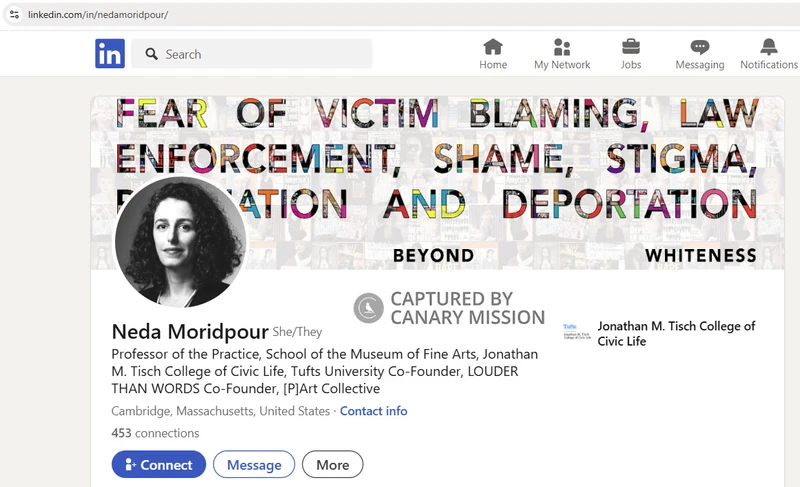Click the browser site info icon
The image size is (800, 487).
[x=14, y=14]
